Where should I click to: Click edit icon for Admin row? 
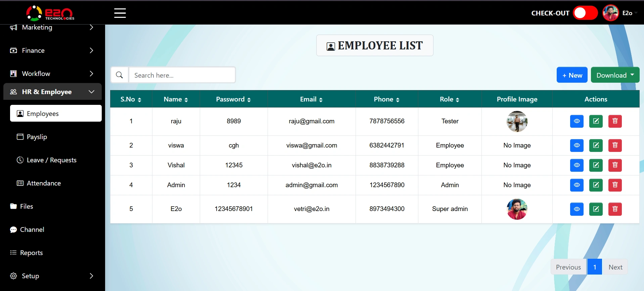[596, 185]
